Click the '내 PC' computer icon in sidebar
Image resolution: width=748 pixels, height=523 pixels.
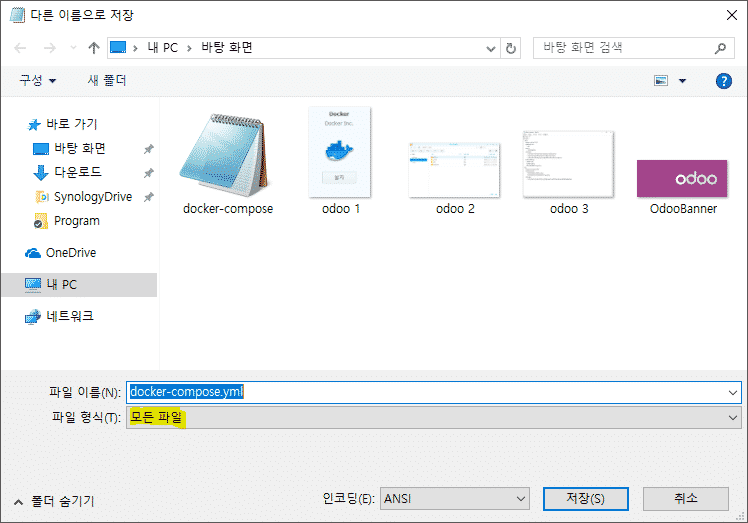point(33,284)
